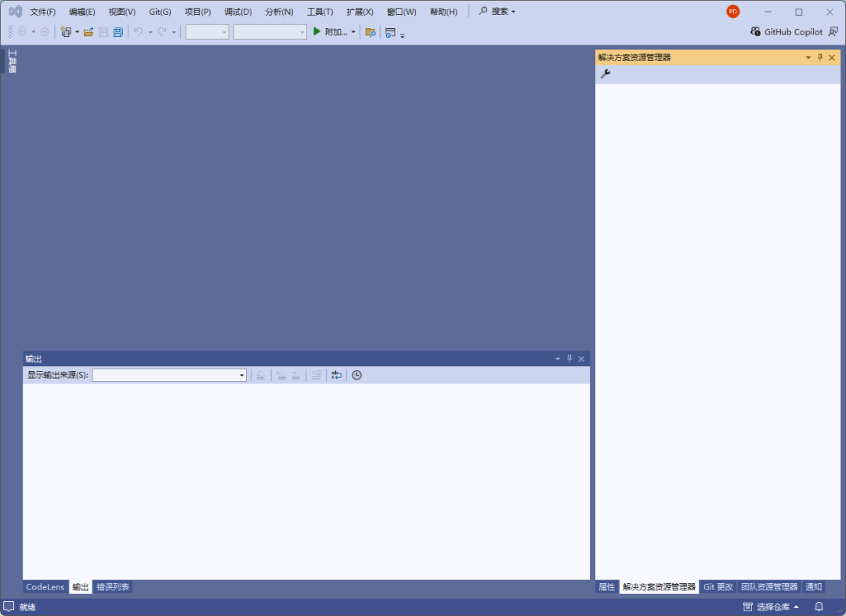Viewport: 846px width, 616px height.
Task: Switch to the 团队资源管理器 tab
Action: (x=769, y=587)
